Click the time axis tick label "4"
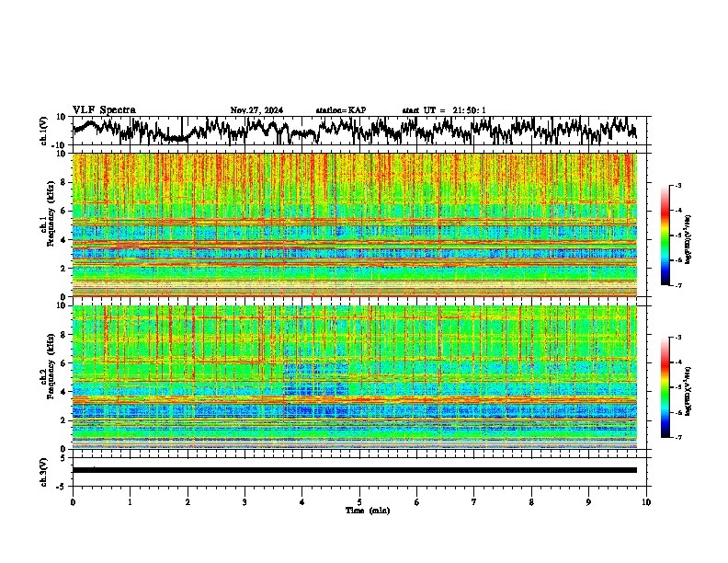This screenshot has height=563, width=728. pyautogui.click(x=302, y=502)
